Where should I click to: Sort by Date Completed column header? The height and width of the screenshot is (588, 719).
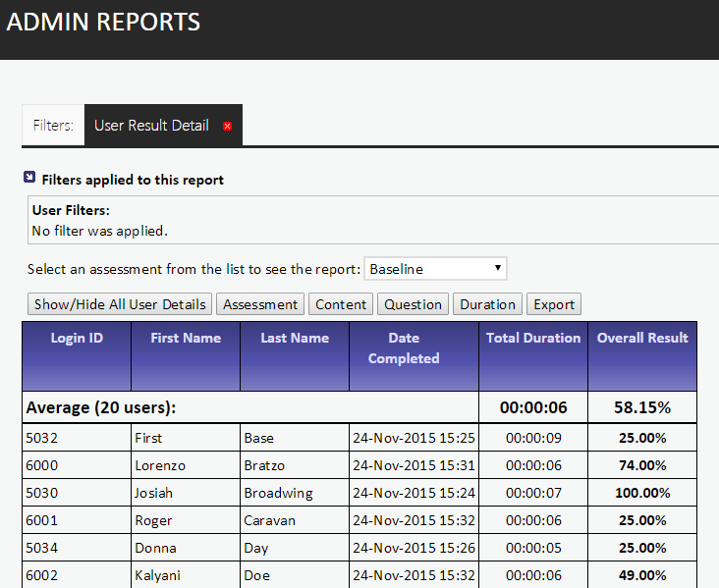(x=404, y=347)
